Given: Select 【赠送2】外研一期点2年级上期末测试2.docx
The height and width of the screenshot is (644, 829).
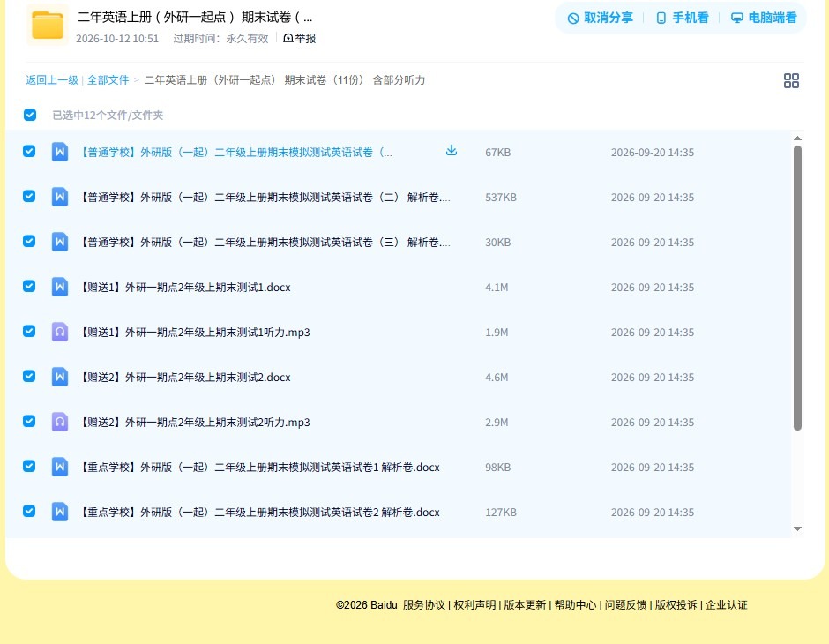Looking at the screenshot, I should [185, 377].
